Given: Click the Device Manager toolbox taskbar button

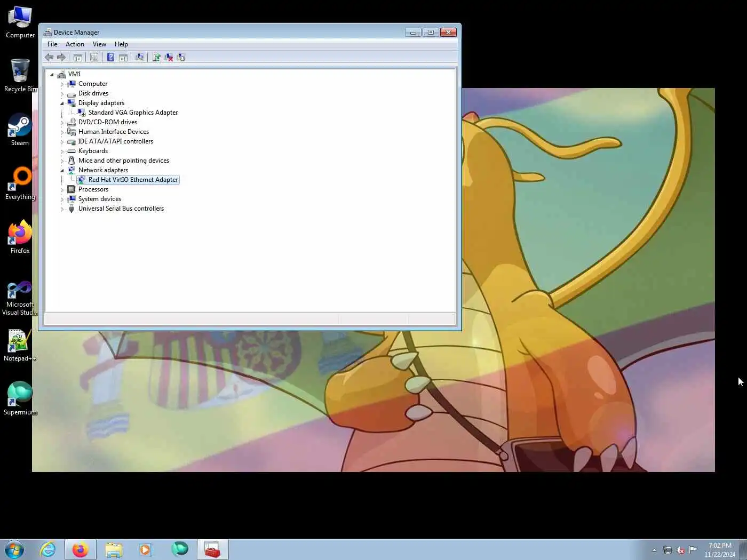Looking at the screenshot, I should [212, 549].
